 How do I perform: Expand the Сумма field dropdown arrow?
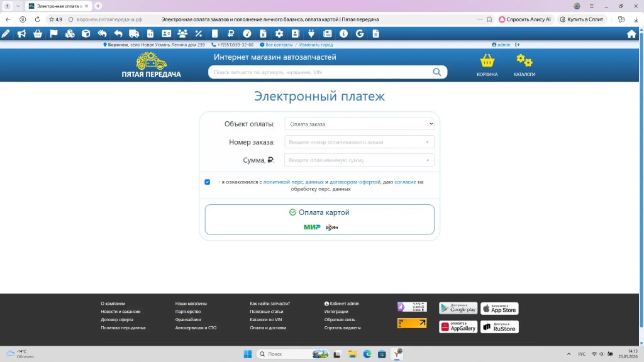point(428,160)
